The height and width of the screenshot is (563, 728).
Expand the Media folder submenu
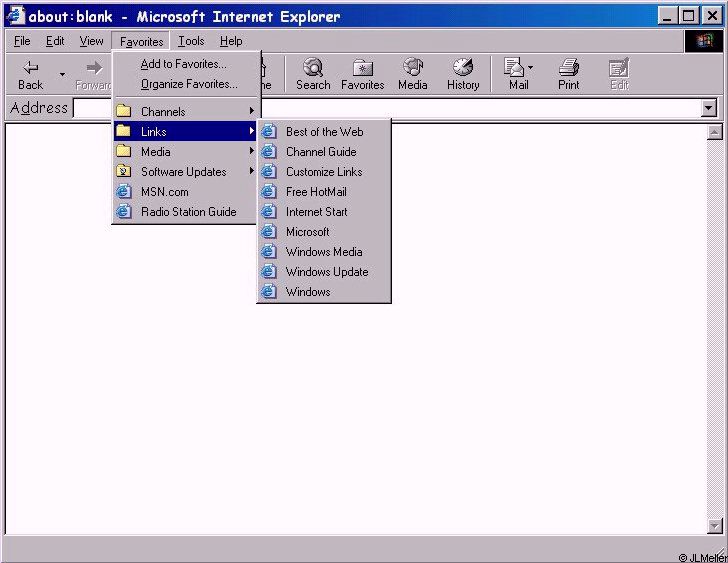coord(186,151)
